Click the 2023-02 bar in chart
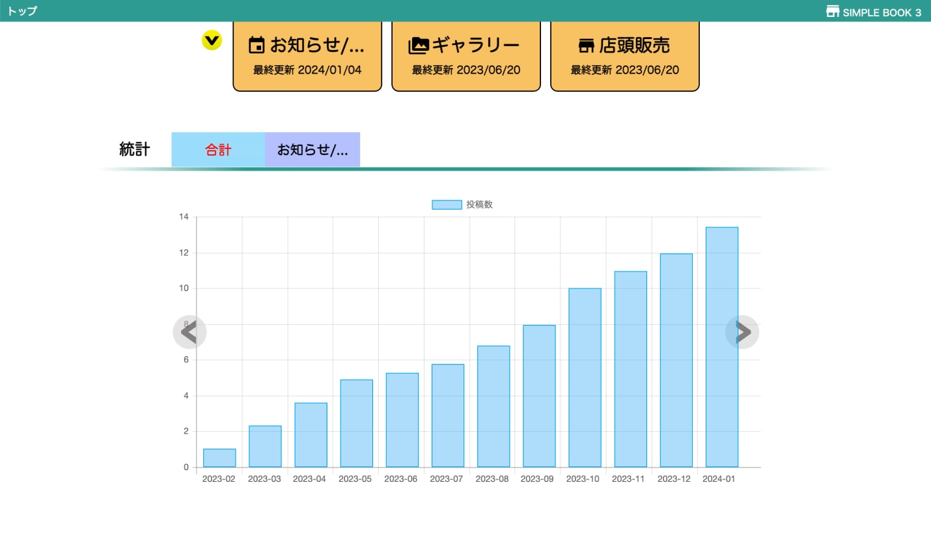Screen dimensions: 931x560 [219, 458]
